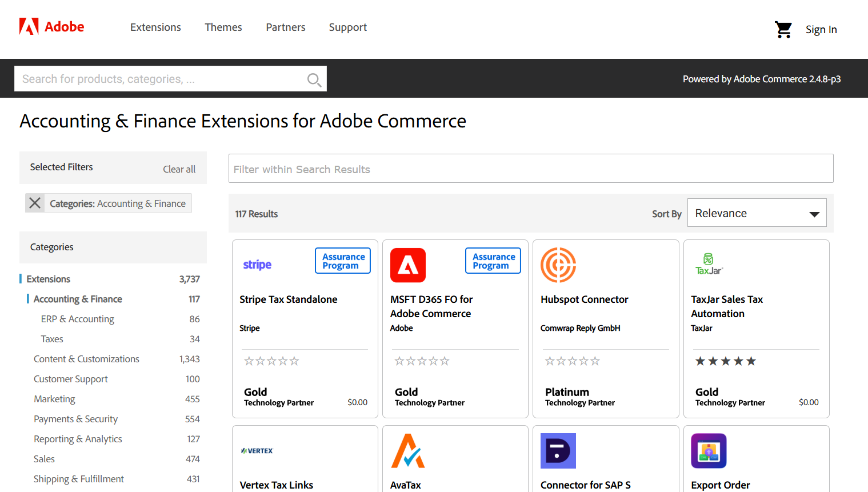The image size is (868, 492).
Task: Focus the Filter within Search Results field
Action: (531, 169)
